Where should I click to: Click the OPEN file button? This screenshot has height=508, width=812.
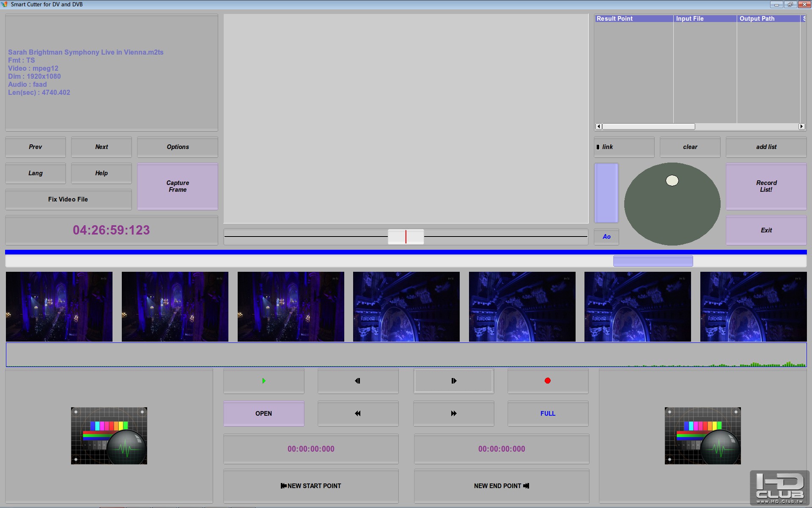tap(263, 413)
